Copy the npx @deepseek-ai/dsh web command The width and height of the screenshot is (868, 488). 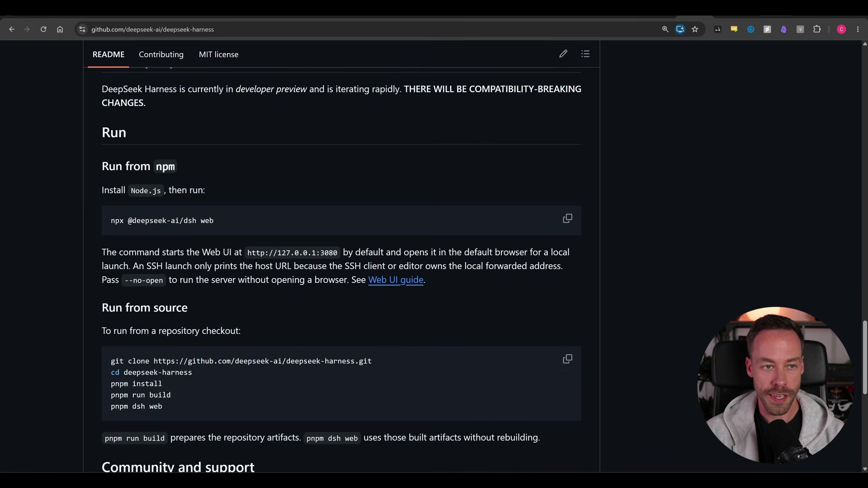pyautogui.click(x=567, y=219)
